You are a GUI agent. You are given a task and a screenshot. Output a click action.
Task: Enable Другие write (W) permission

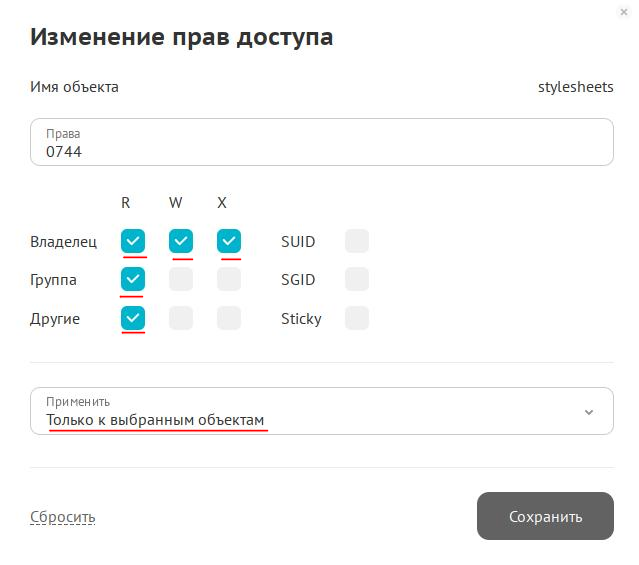[181, 319]
